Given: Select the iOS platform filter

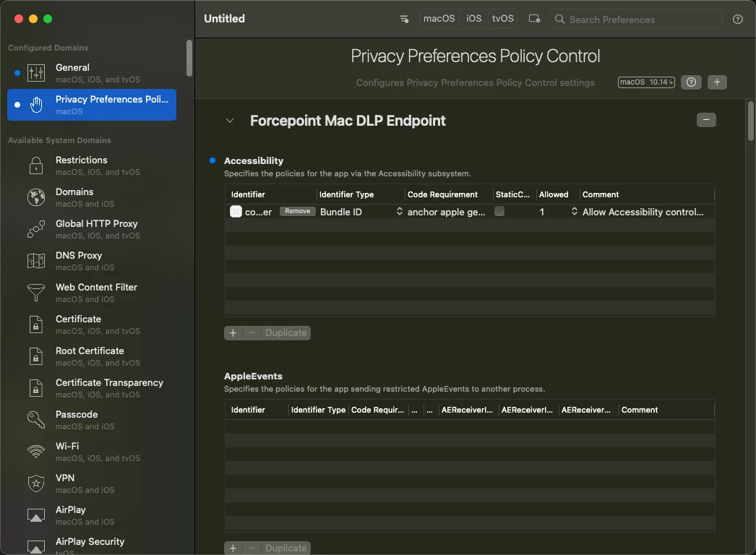Looking at the screenshot, I should 473,19.
